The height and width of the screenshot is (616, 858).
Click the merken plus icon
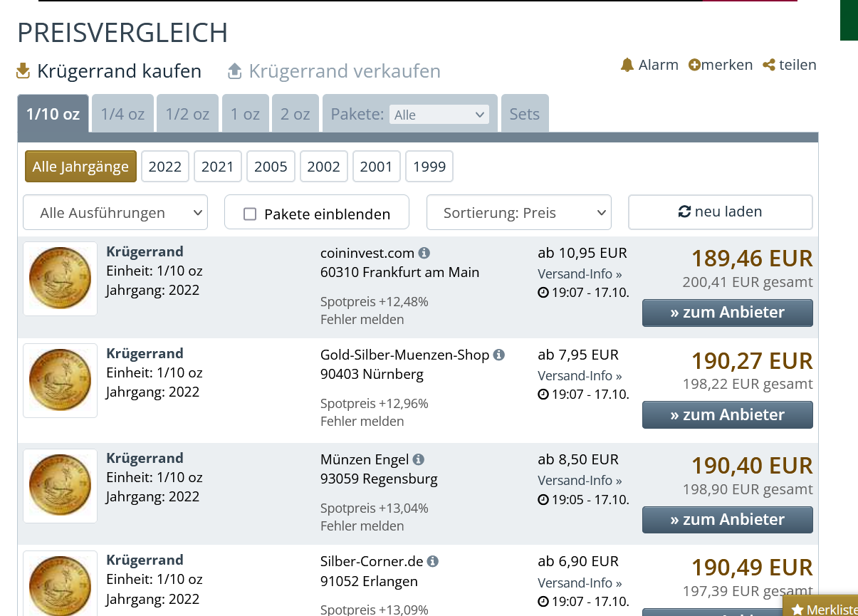pos(694,65)
